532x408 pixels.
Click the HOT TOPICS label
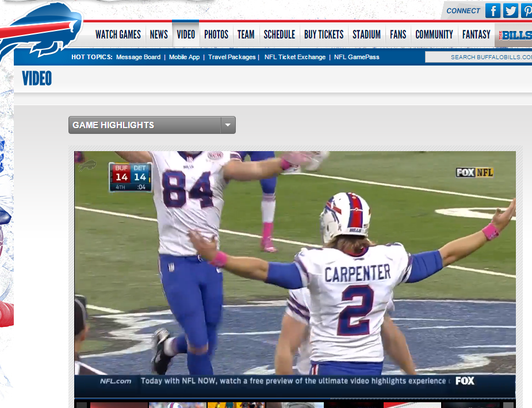click(92, 57)
